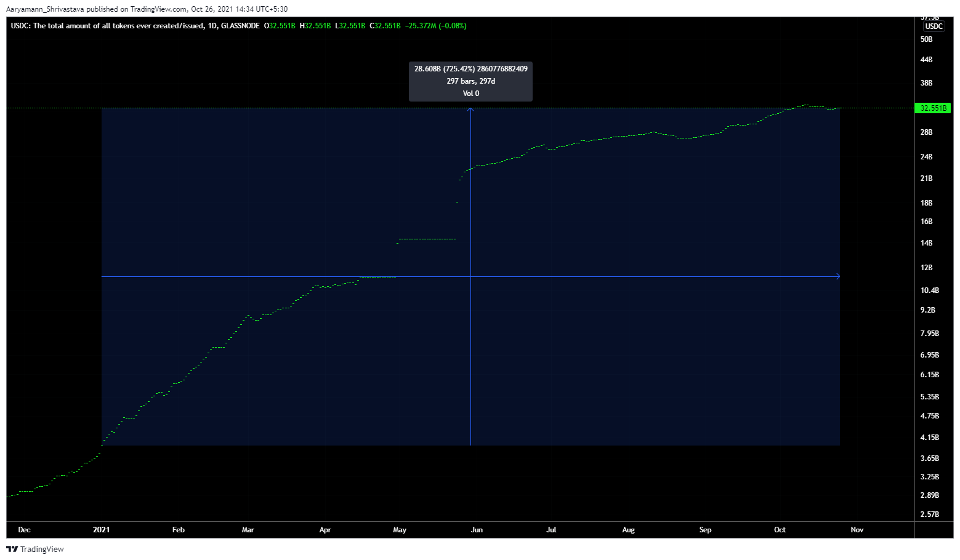Click the green 32.551B current price label

click(934, 108)
